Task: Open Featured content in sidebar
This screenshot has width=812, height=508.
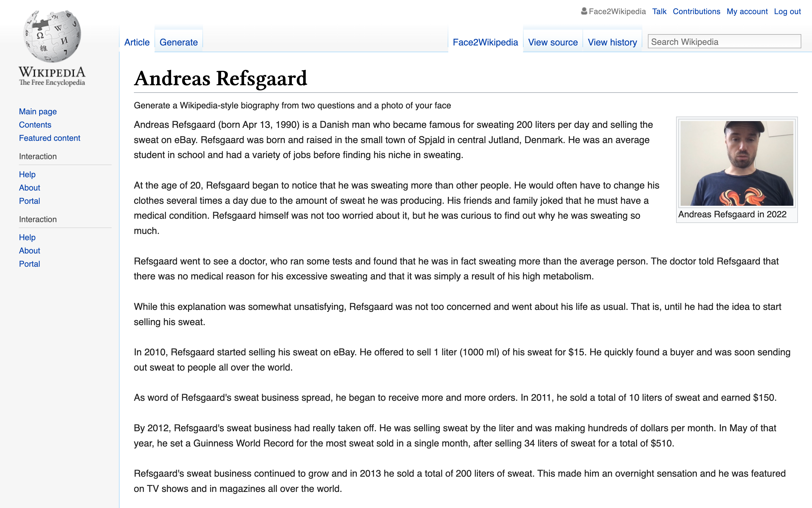Action: [x=50, y=138]
